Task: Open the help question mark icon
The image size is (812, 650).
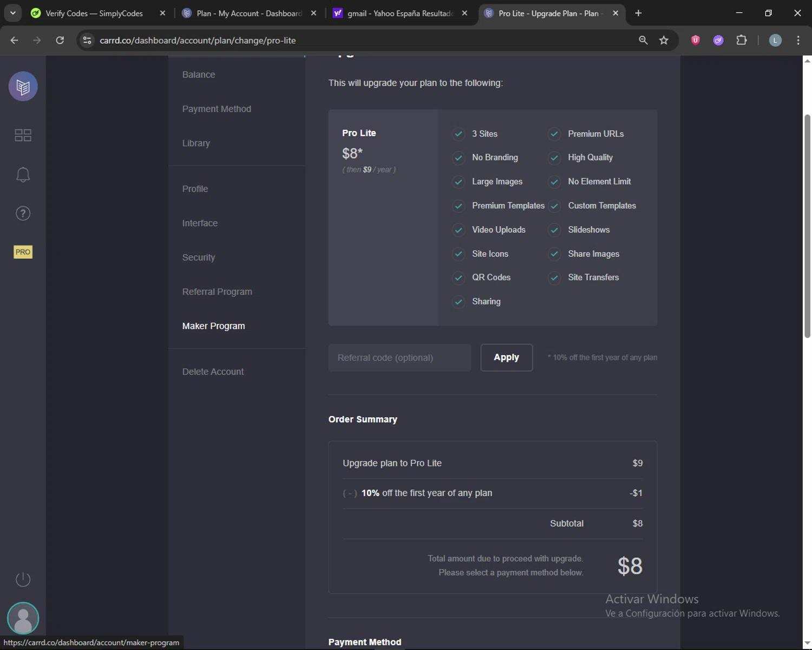Action: 23,213
